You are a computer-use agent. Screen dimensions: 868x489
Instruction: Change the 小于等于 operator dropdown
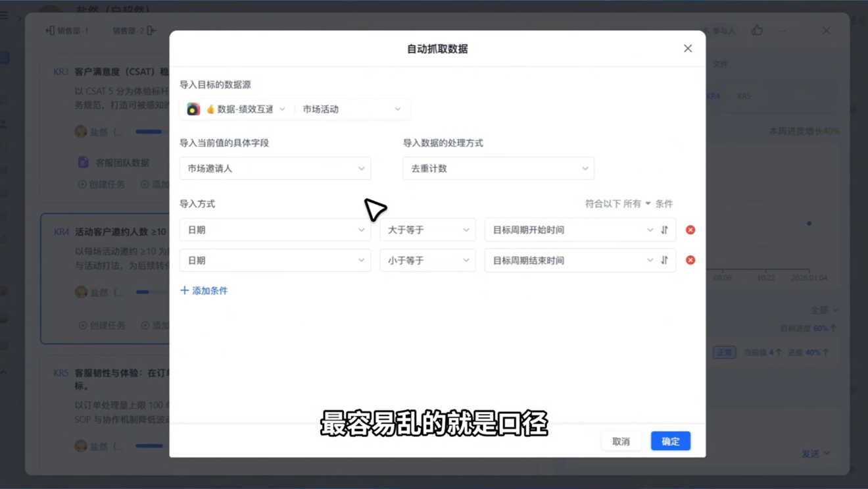click(427, 260)
